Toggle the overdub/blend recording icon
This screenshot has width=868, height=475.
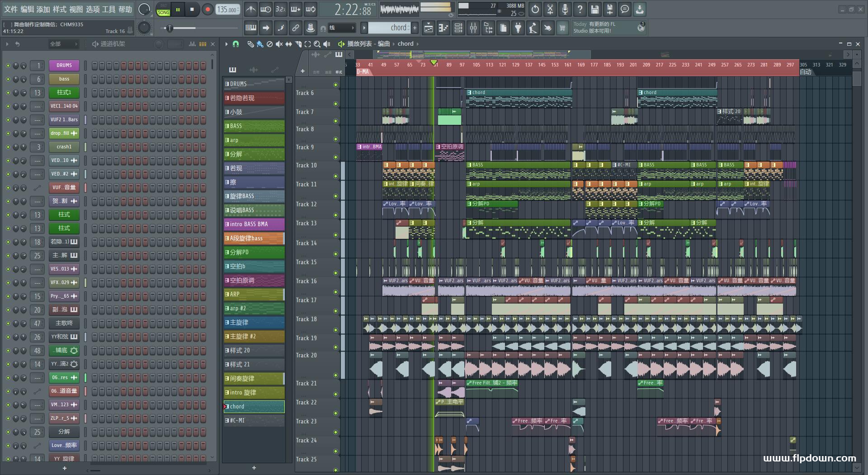[x=296, y=9]
